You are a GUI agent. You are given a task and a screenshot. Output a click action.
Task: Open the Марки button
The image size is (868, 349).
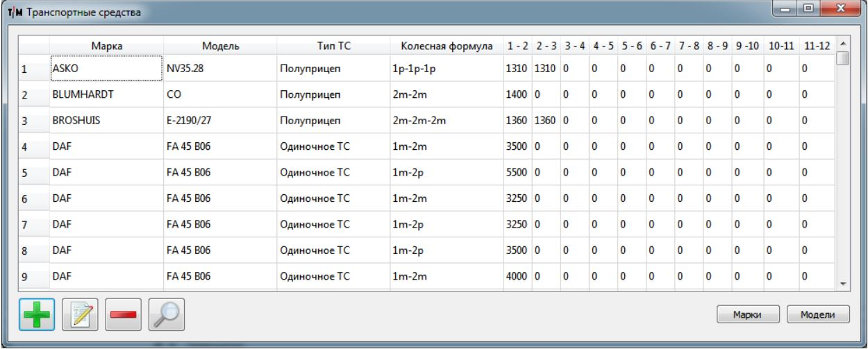(749, 314)
